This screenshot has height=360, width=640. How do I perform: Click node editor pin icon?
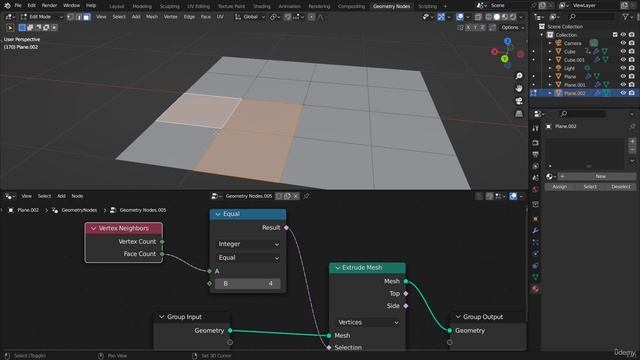tap(306, 196)
